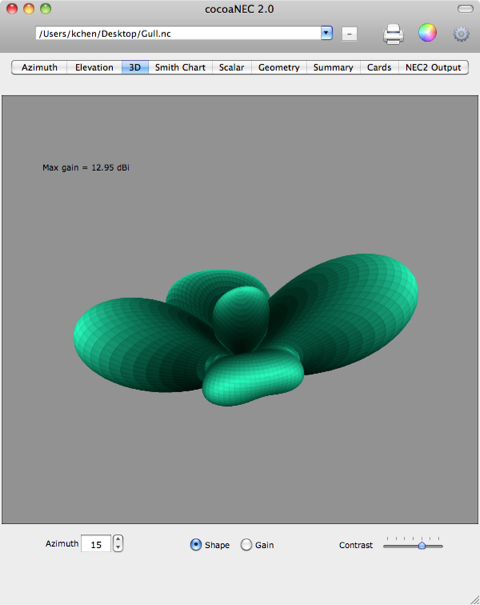Click the toolbar toggle pill button
480x605 pixels.
(465, 9)
